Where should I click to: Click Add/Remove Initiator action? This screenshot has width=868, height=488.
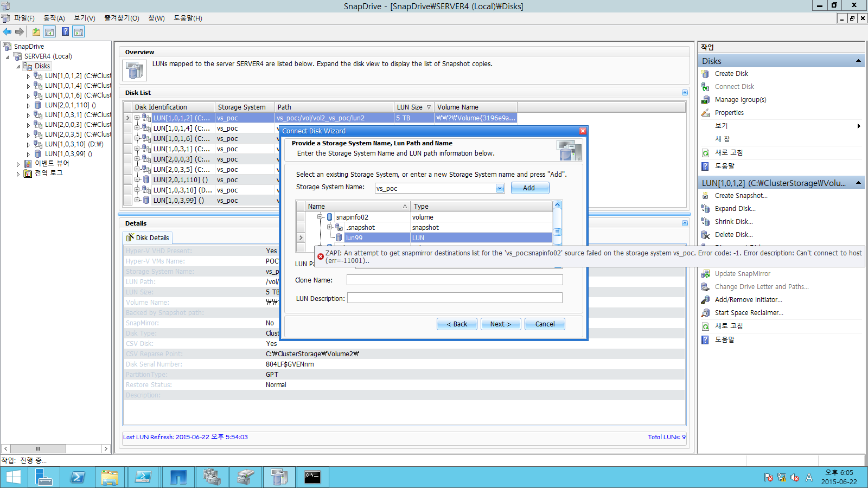point(748,300)
